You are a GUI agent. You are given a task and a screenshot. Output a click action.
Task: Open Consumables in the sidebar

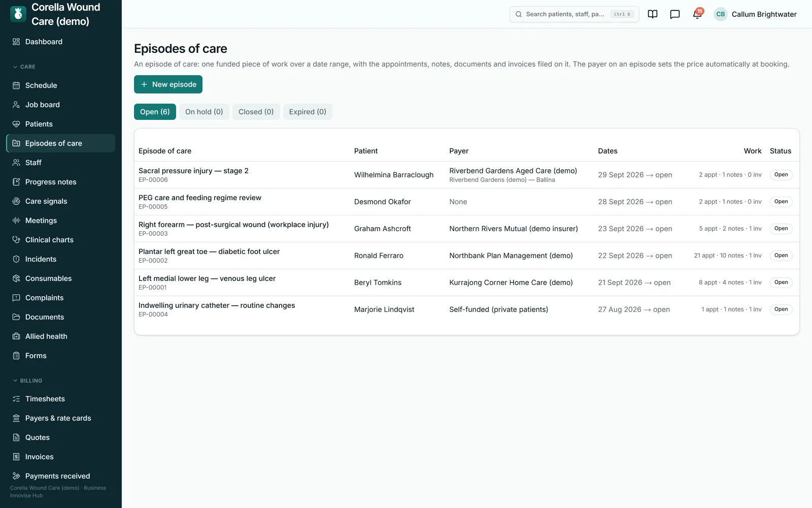coord(61,278)
